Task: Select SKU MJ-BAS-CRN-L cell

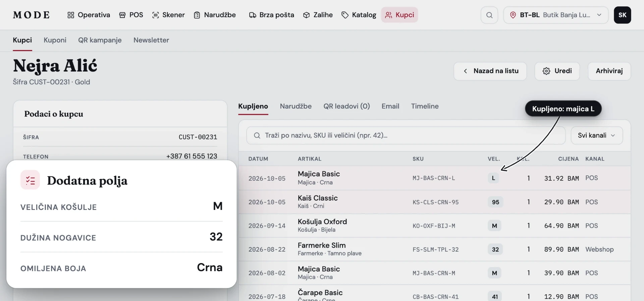Action: (434, 178)
